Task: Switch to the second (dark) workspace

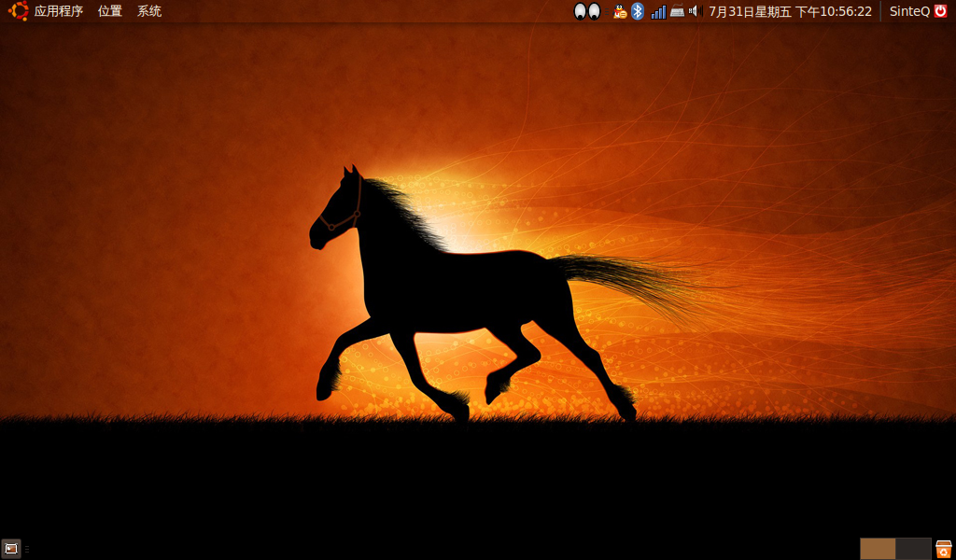Action: (x=913, y=549)
